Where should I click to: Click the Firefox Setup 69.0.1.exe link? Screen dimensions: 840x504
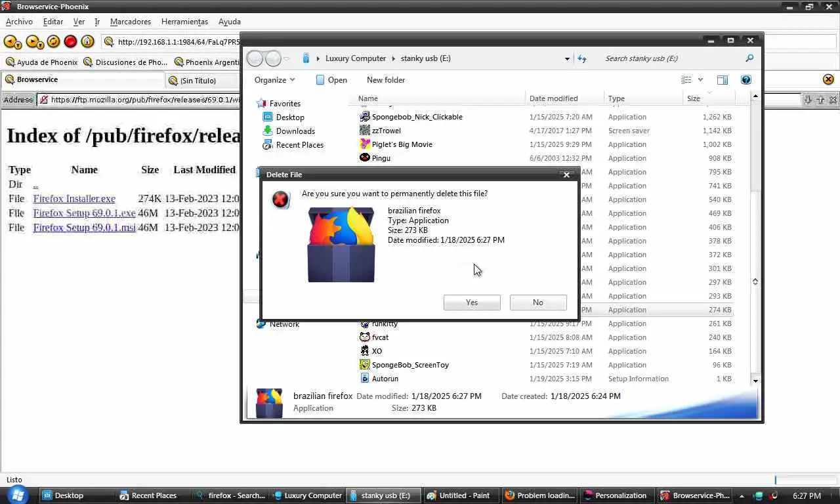point(84,213)
